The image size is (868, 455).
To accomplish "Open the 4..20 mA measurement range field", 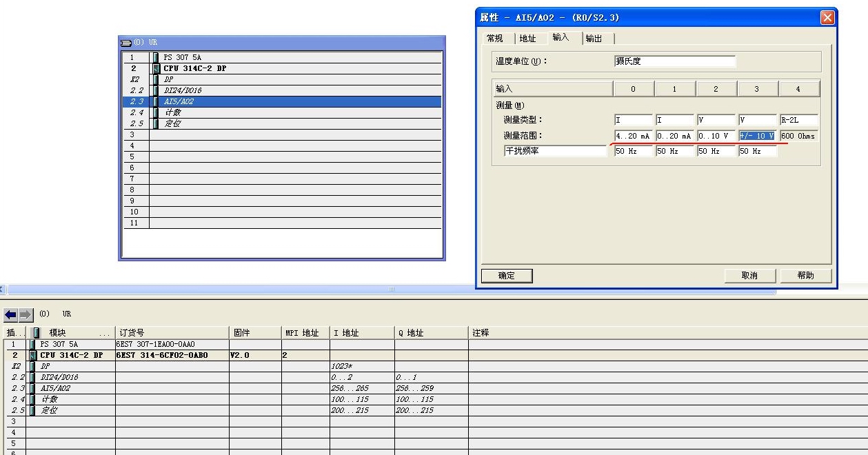I will (x=634, y=136).
